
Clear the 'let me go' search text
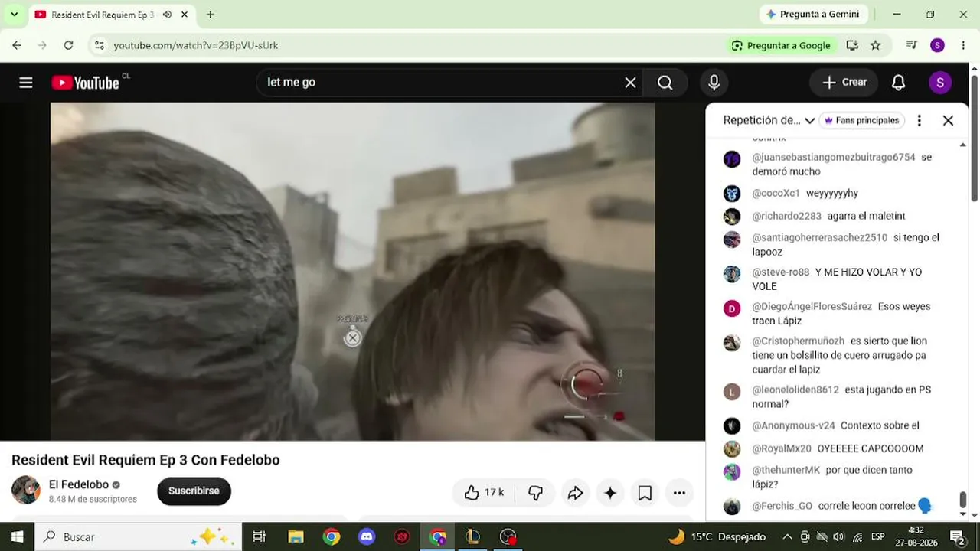(630, 83)
